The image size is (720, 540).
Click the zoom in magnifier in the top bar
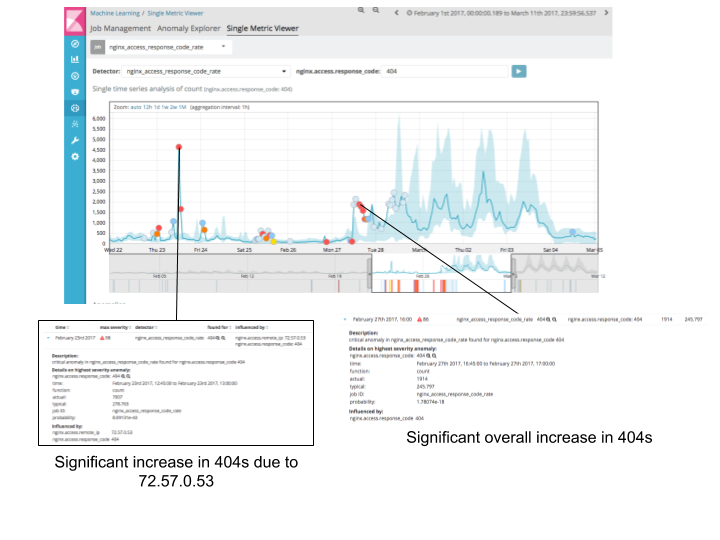pos(361,10)
